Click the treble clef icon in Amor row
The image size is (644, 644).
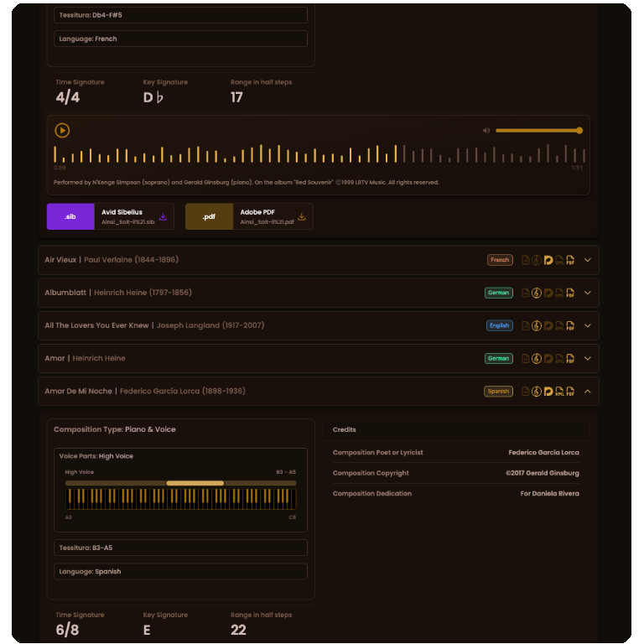(x=537, y=359)
